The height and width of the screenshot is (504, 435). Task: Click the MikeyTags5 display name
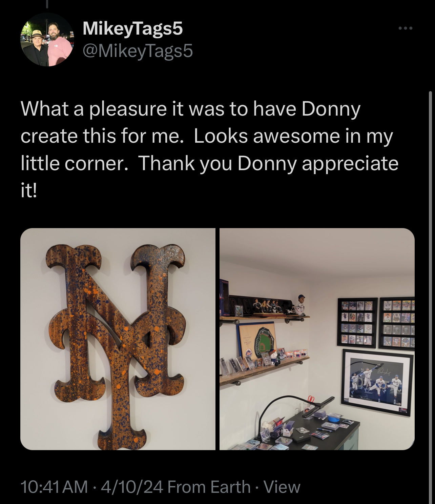[x=132, y=28]
